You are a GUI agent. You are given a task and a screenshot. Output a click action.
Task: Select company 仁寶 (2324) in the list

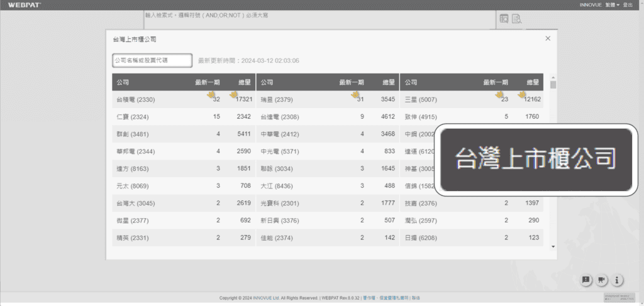(x=132, y=116)
